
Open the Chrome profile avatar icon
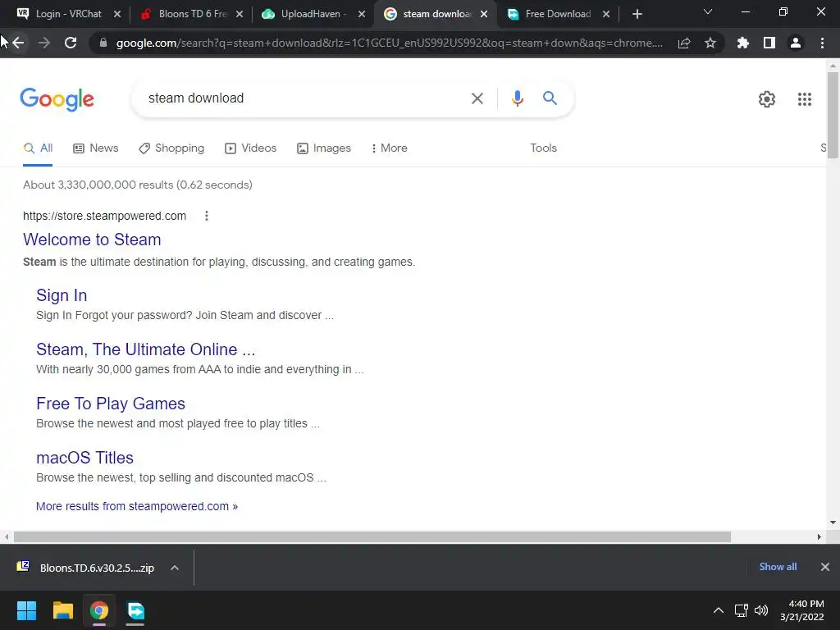796,43
